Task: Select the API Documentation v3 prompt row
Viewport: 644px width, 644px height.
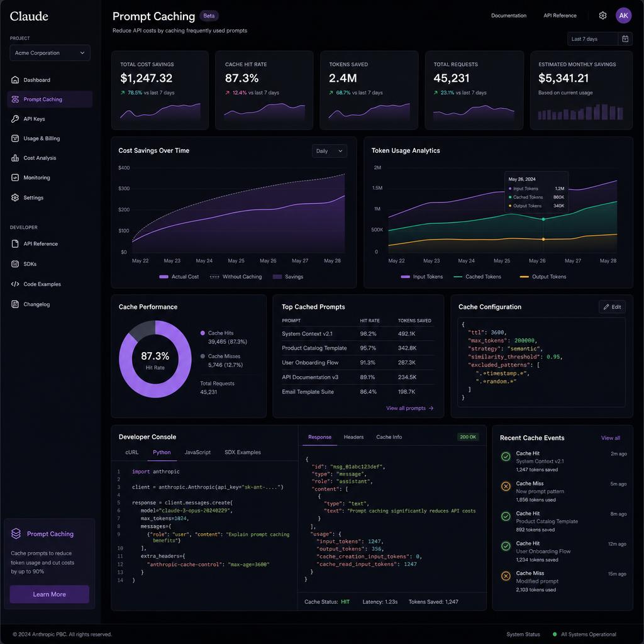Action: coord(357,377)
